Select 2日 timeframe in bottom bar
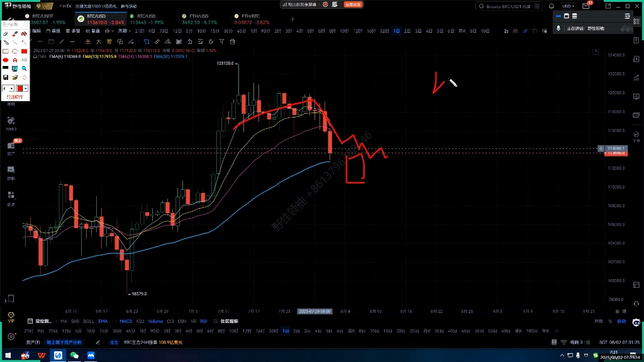 (x=296, y=331)
